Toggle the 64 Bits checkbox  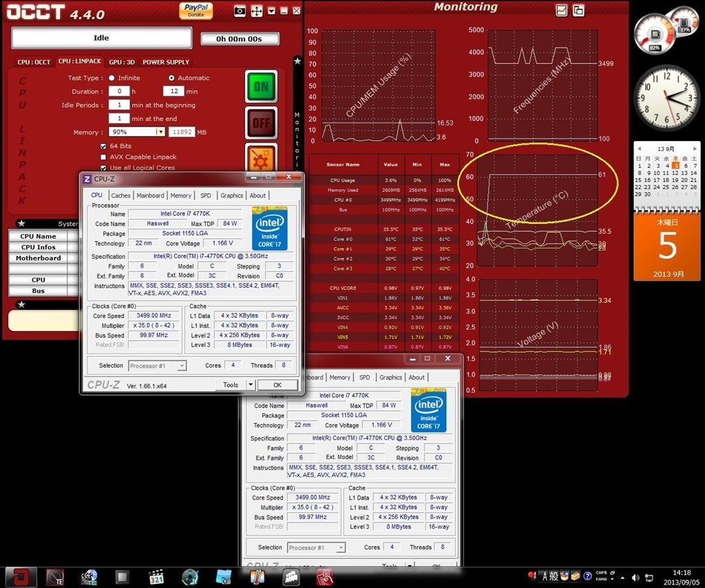coord(103,146)
